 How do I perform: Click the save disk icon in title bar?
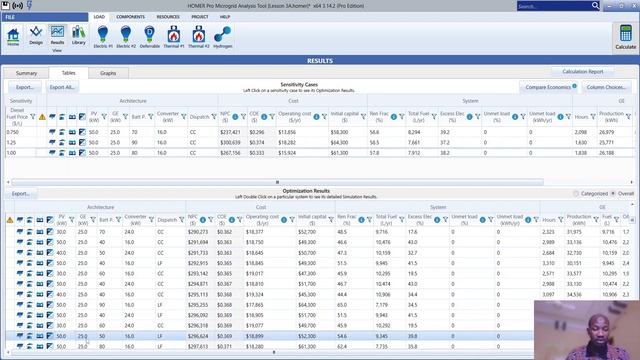coord(5,5)
